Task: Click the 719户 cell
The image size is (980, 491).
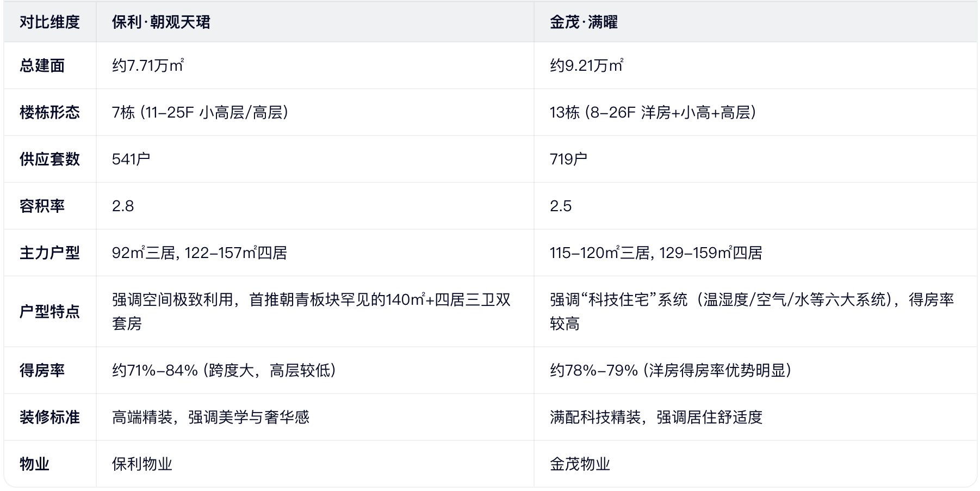Action: click(568, 159)
